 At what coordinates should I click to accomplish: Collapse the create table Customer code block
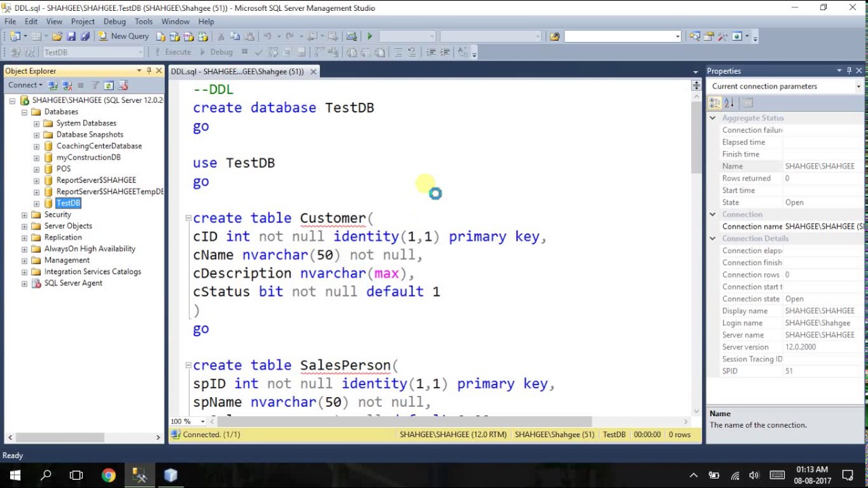[x=188, y=218]
